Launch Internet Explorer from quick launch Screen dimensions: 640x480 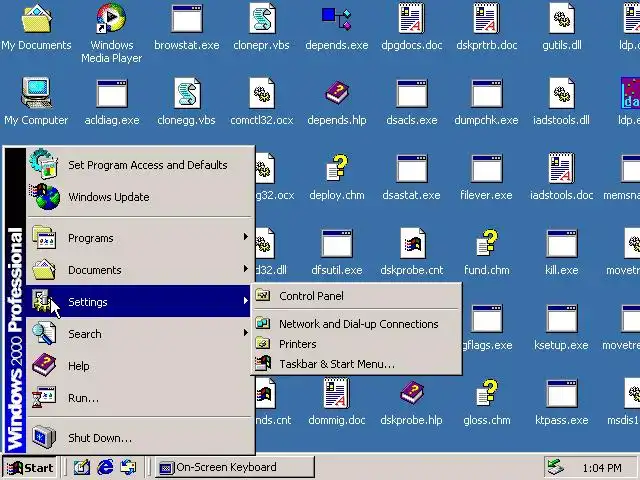pos(105,467)
